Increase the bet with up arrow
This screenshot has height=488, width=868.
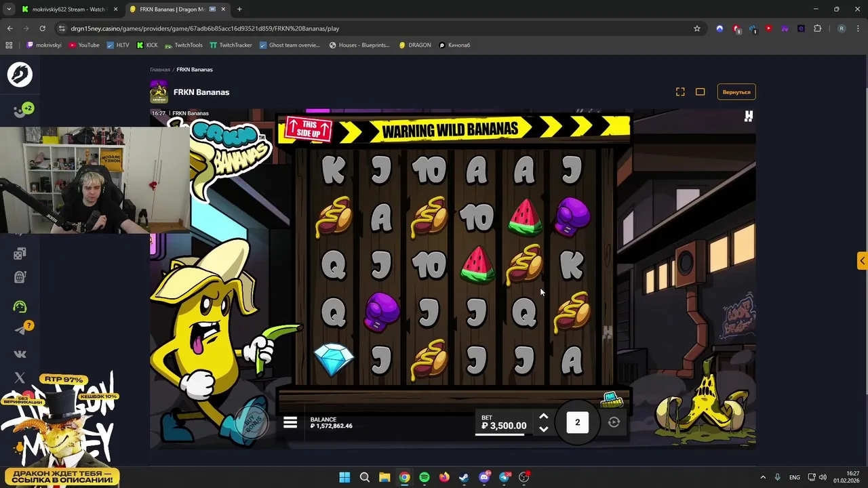coord(543,417)
